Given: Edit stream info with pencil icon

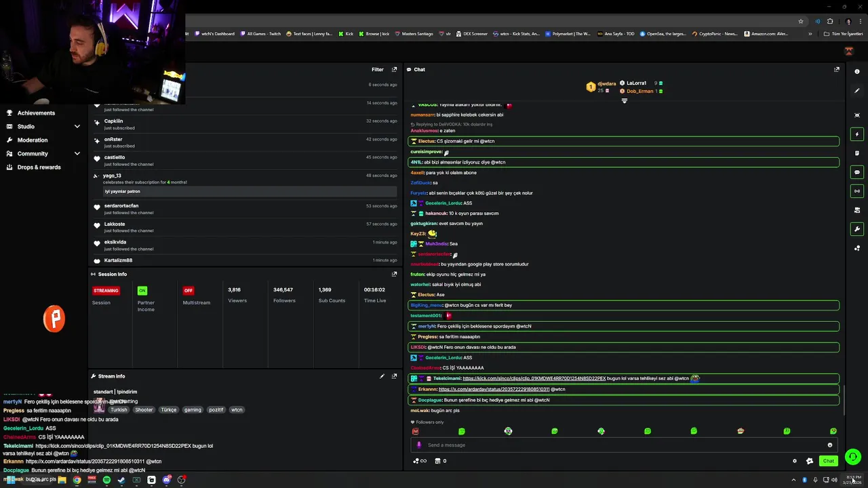Looking at the screenshot, I should pyautogui.click(x=382, y=376).
